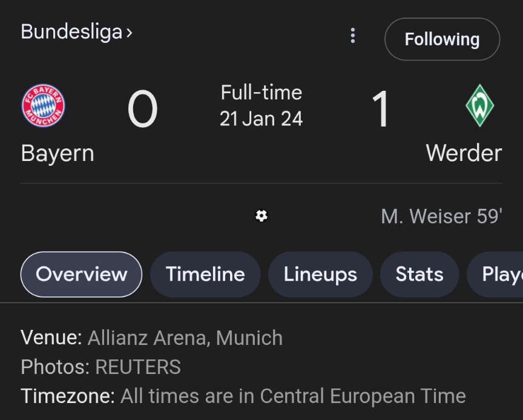Image resolution: width=523 pixels, height=420 pixels.
Task: Click the Allianz Arena, Munich venue text
Action: pos(185,338)
